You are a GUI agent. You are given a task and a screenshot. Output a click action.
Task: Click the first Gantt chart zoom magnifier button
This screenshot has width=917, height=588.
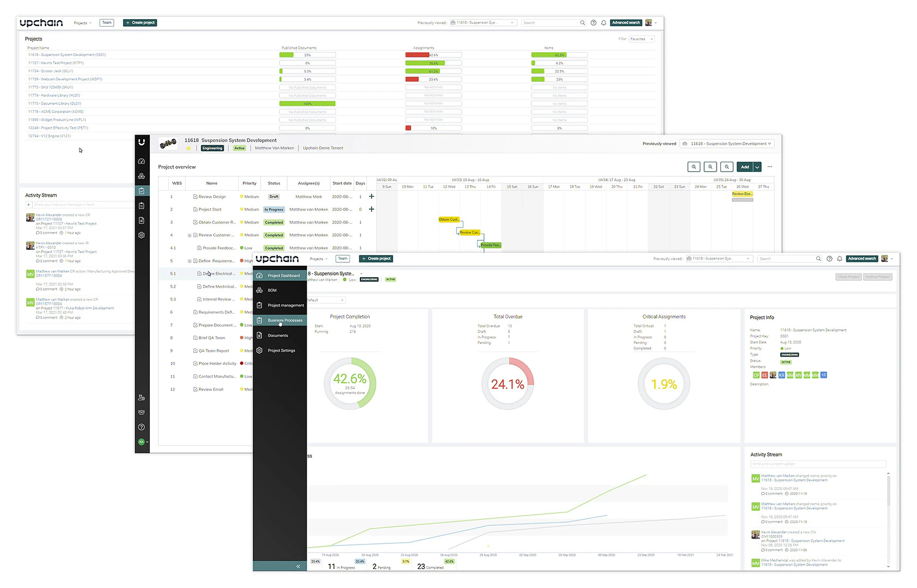coord(694,167)
